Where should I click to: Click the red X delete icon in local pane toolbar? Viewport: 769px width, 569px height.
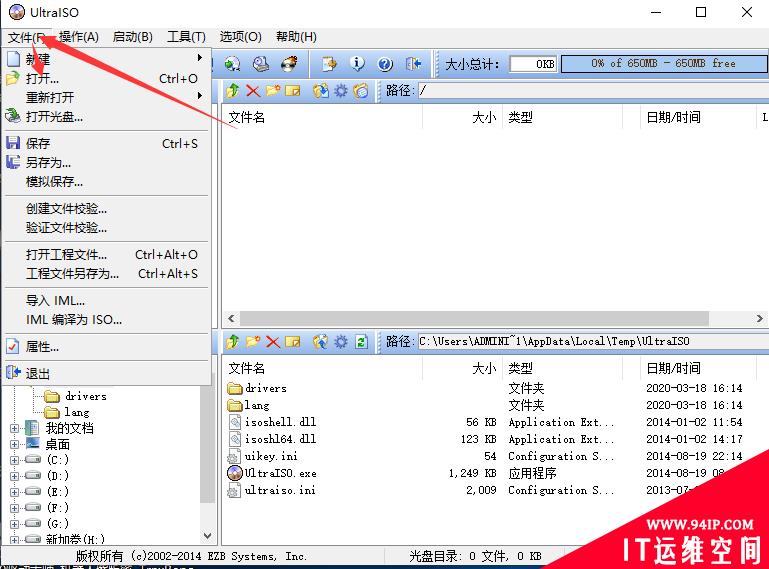coord(273,341)
